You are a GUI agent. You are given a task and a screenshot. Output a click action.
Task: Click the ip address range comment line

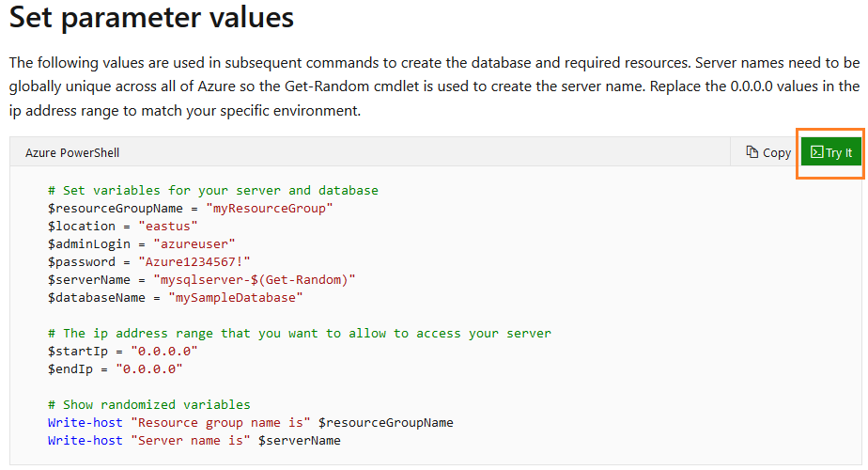[x=300, y=333]
